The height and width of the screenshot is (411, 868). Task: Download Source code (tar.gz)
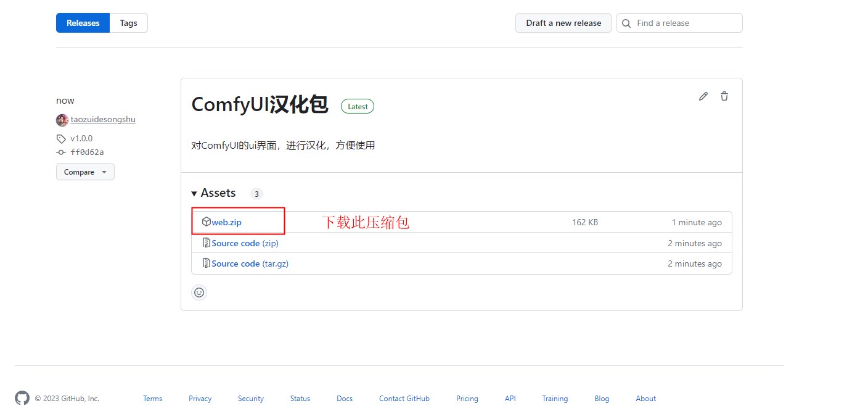pos(250,264)
